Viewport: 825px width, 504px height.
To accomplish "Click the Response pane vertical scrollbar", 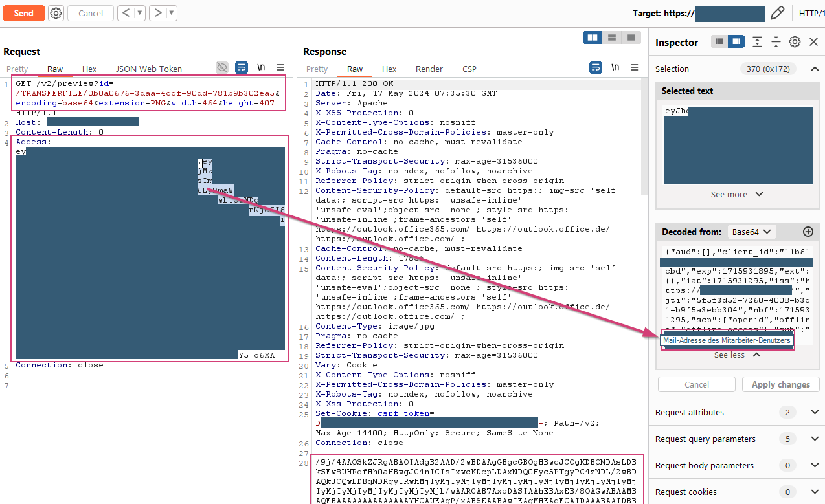I will [x=644, y=137].
